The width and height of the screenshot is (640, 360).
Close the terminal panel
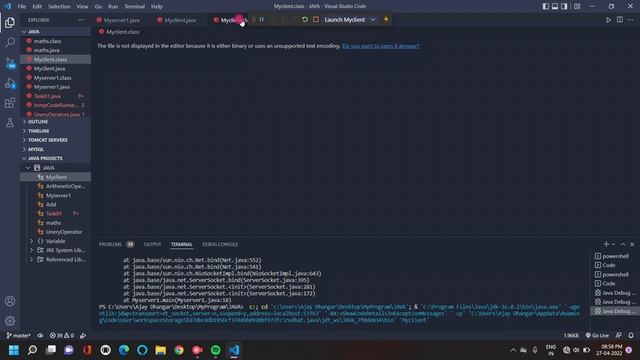pyautogui.click(x=632, y=244)
